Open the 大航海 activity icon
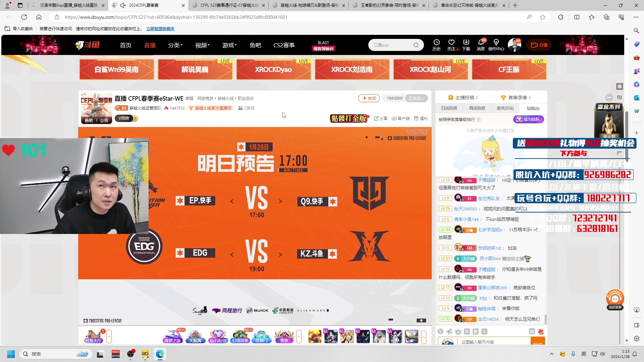 [195, 336]
